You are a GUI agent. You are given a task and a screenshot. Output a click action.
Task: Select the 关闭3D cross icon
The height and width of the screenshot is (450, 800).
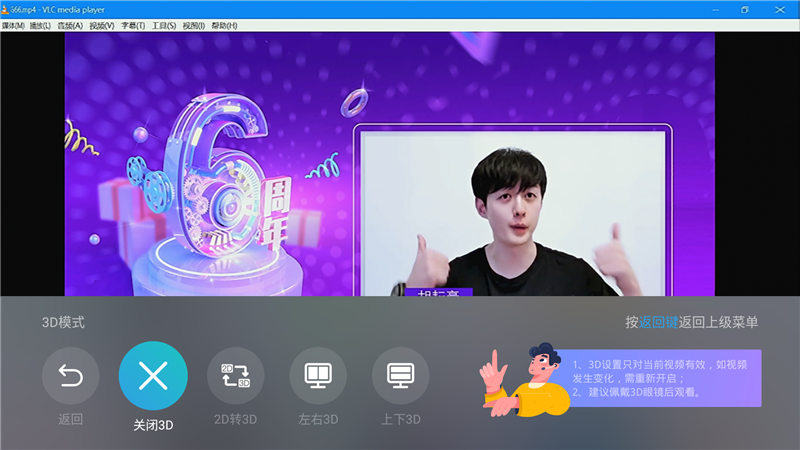tap(153, 376)
